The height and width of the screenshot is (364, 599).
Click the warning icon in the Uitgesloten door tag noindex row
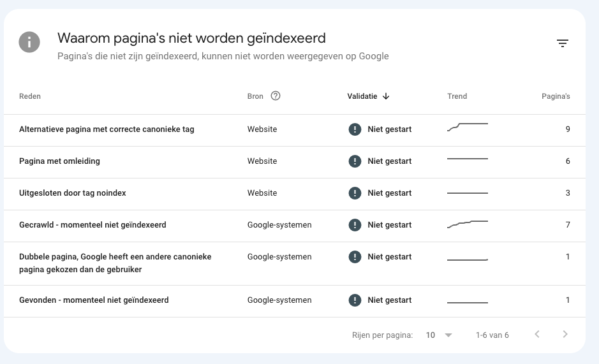tap(355, 193)
